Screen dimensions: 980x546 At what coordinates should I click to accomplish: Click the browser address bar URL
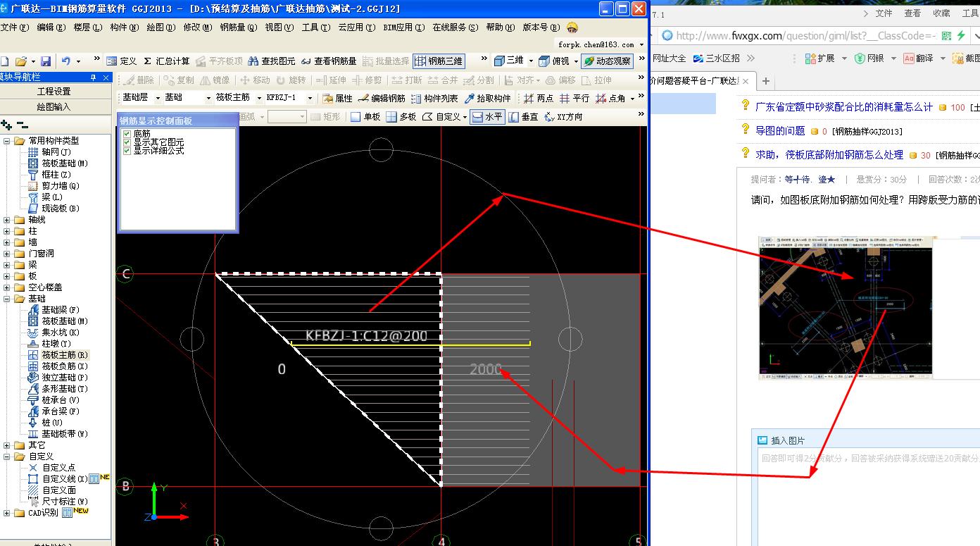point(806,36)
